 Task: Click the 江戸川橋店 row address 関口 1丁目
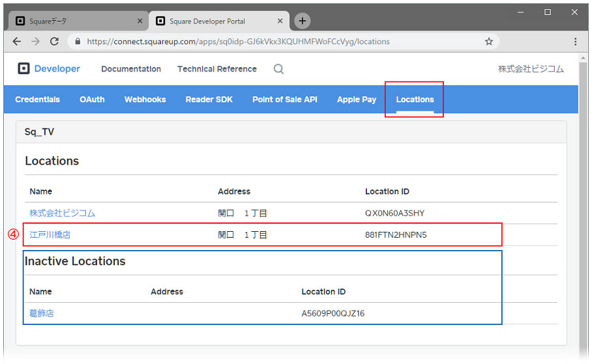243,234
